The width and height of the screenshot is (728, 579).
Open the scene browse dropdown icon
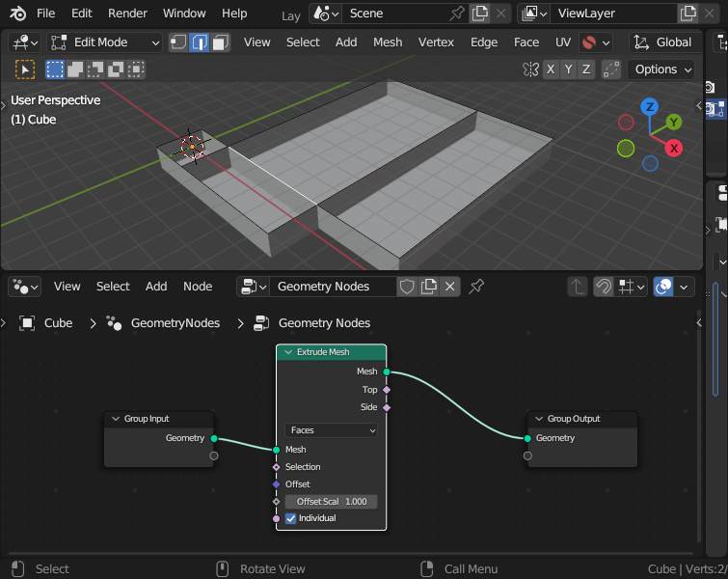tap(326, 14)
